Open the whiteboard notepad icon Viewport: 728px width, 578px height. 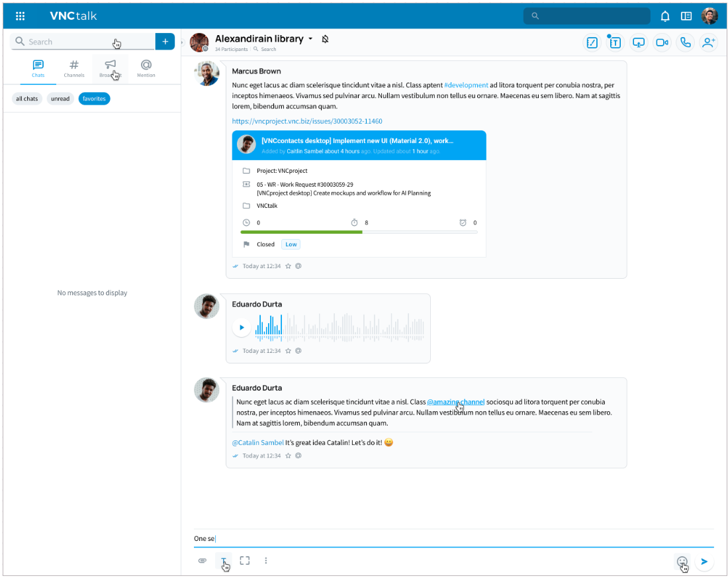[592, 42]
